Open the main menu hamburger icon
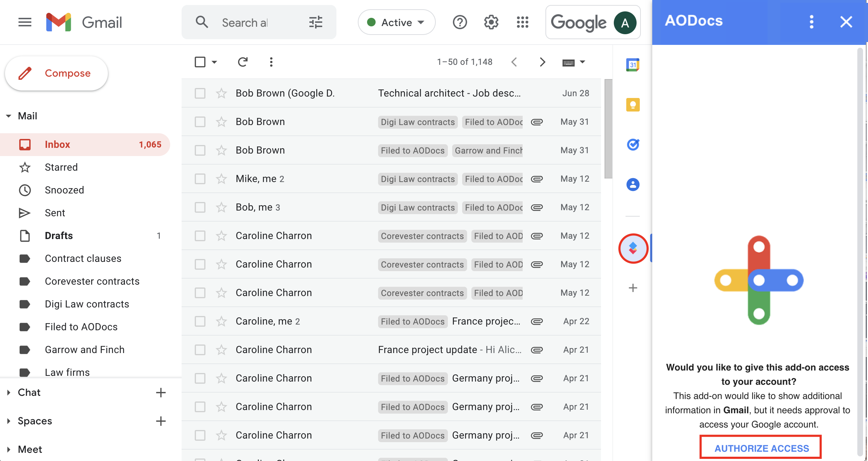Screen dimensions: 868x461 25,22
